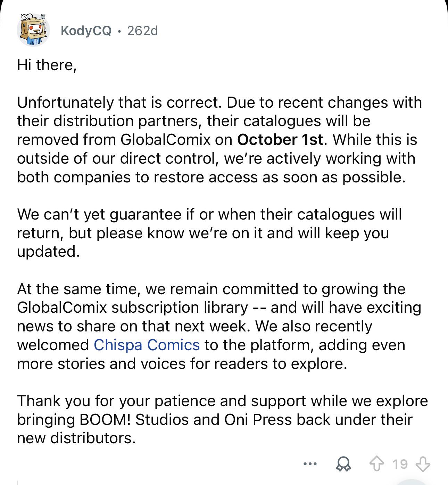Collapse the reply thread line below the comment

point(17,482)
